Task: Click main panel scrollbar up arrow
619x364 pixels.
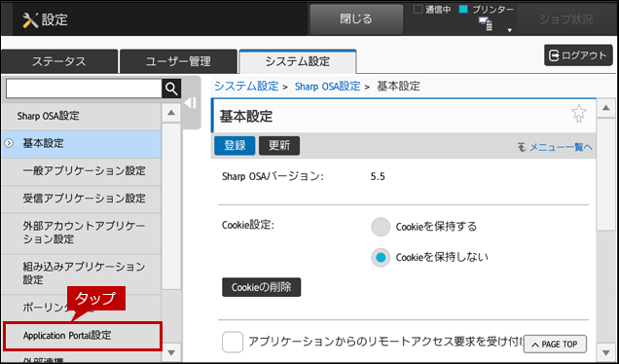Action: tap(606, 108)
